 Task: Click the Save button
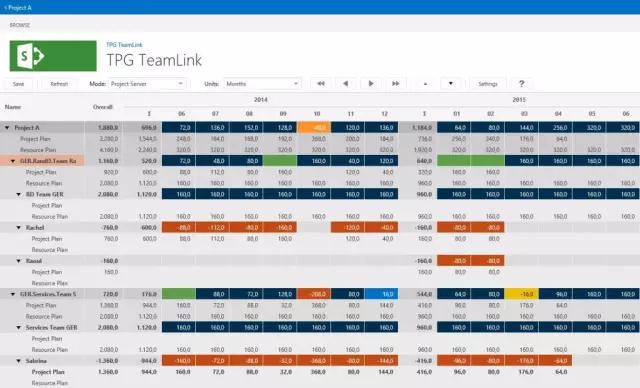point(18,84)
